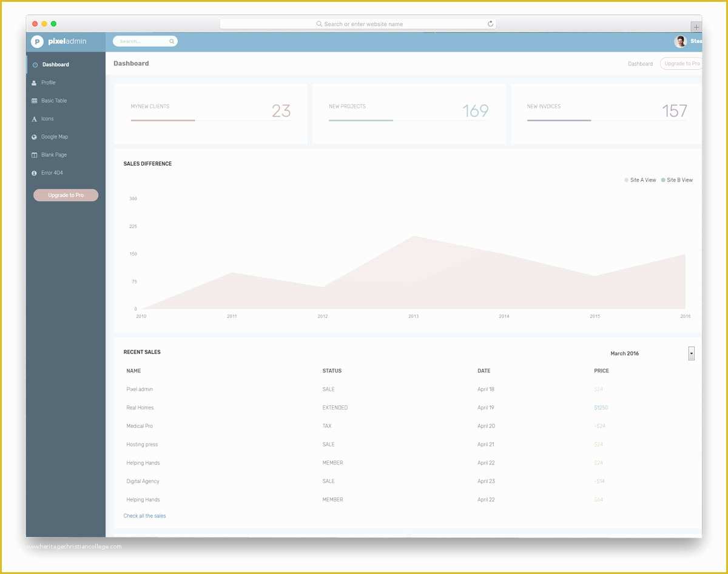Click the Pixel admin table row name
The width and height of the screenshot is (728, 574).
click(140, 390)
